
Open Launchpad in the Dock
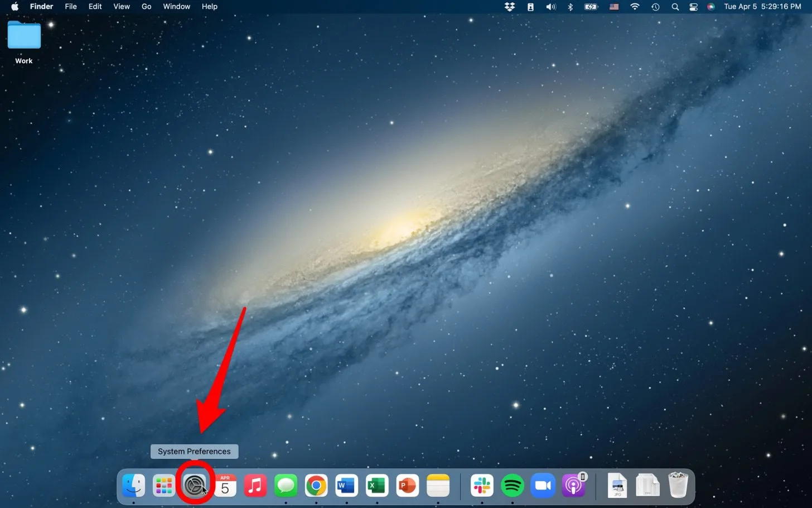pyautogui.click(x=164, y=486)
